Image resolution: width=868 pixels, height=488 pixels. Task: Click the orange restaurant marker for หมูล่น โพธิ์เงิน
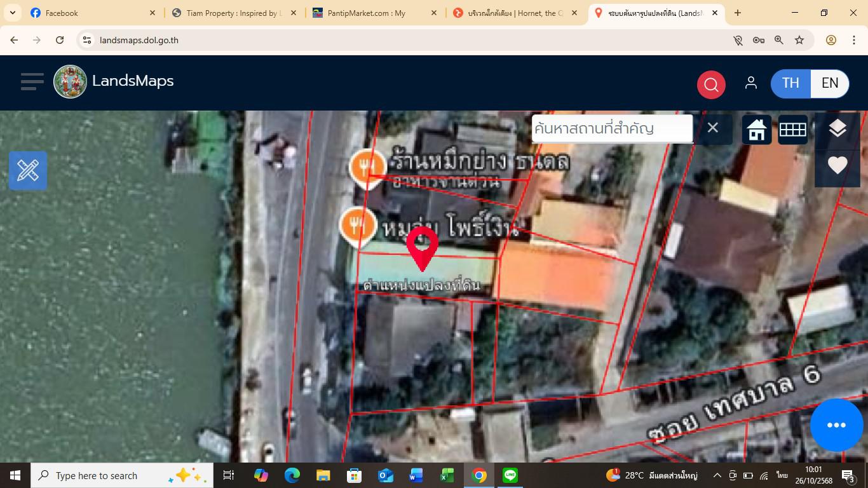point(356,225)
